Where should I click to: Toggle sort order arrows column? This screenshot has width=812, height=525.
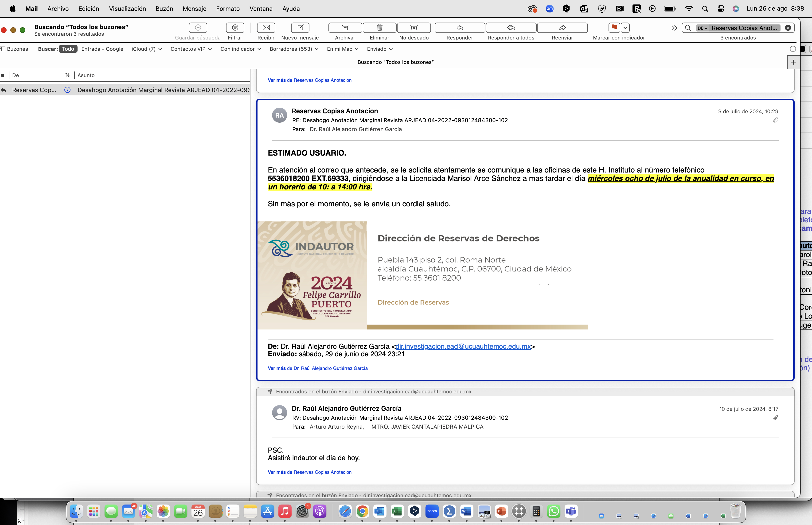[x=67, y=75]
